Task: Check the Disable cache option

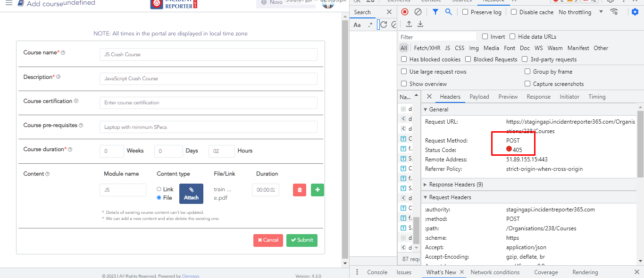Action: (514, 12)
